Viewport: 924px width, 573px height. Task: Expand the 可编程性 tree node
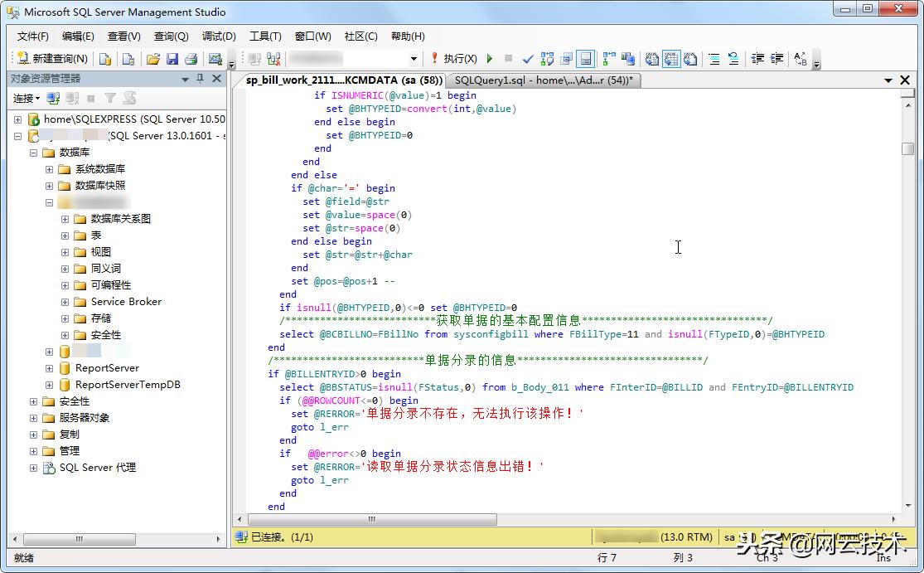tap(65, 284)
